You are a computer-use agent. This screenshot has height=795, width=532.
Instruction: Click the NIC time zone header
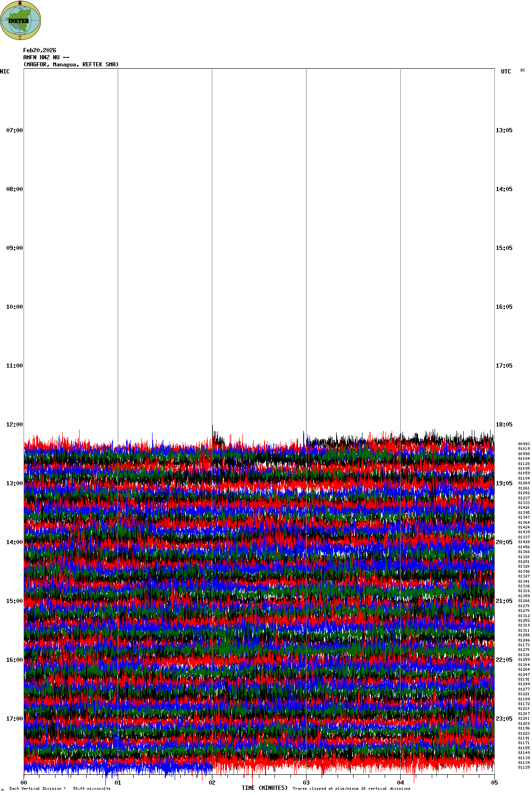point(5,72)
